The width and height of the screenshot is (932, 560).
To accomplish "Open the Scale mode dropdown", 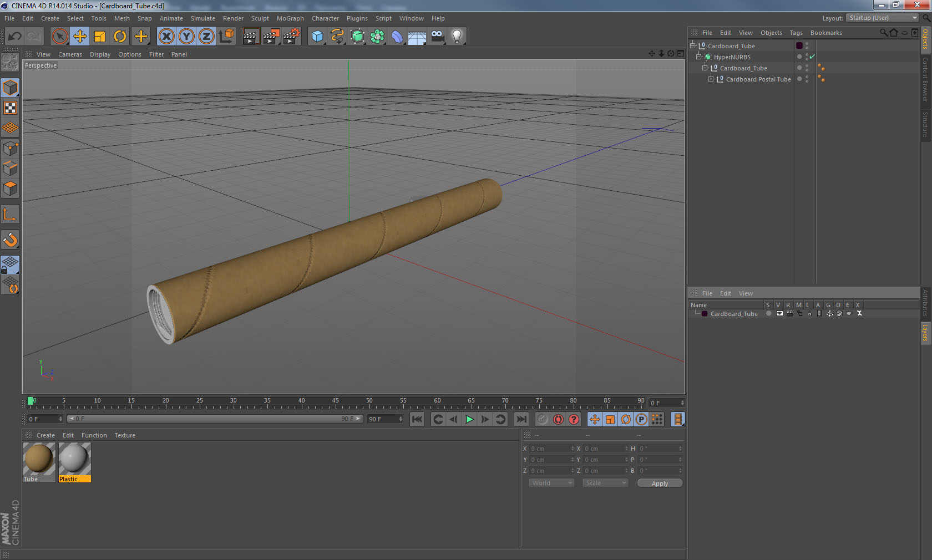I will click(605, 483).
